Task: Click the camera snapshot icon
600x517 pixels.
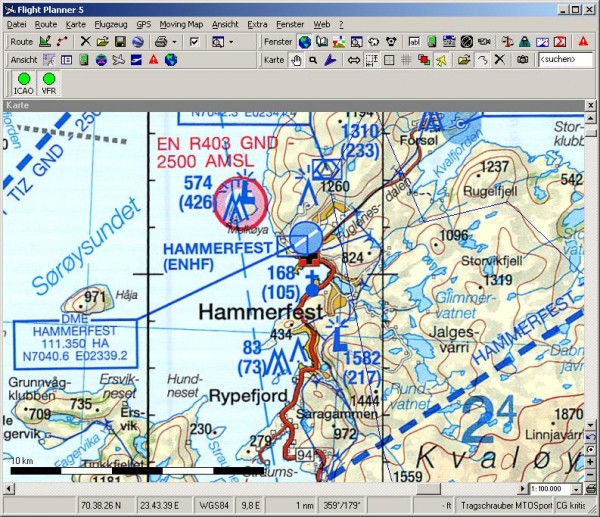Action: point(522,60)
